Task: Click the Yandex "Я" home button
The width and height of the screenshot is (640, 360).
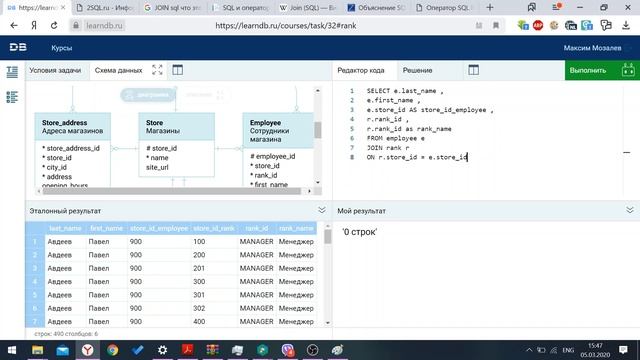Action: point(34,25)
